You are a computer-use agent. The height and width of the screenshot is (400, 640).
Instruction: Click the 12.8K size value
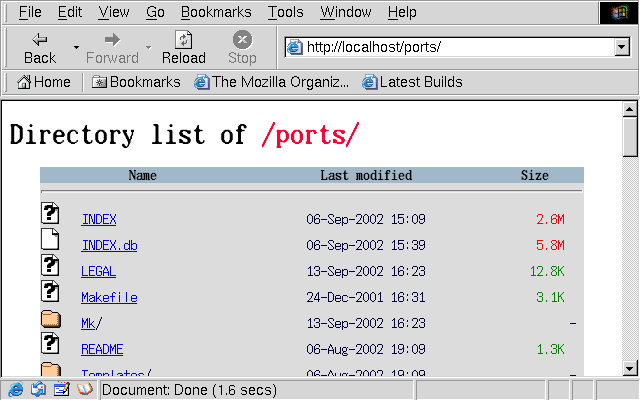(547, 271)
